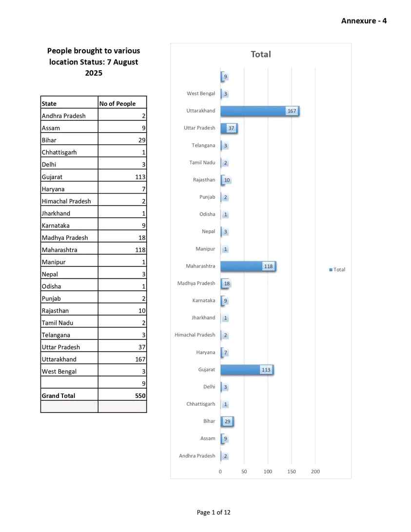The height and width of the screenshot is (532, 411).
Task: Click the "Page 1 of 12" footer text
Action: pyautogui.click(x=214, y=512)
